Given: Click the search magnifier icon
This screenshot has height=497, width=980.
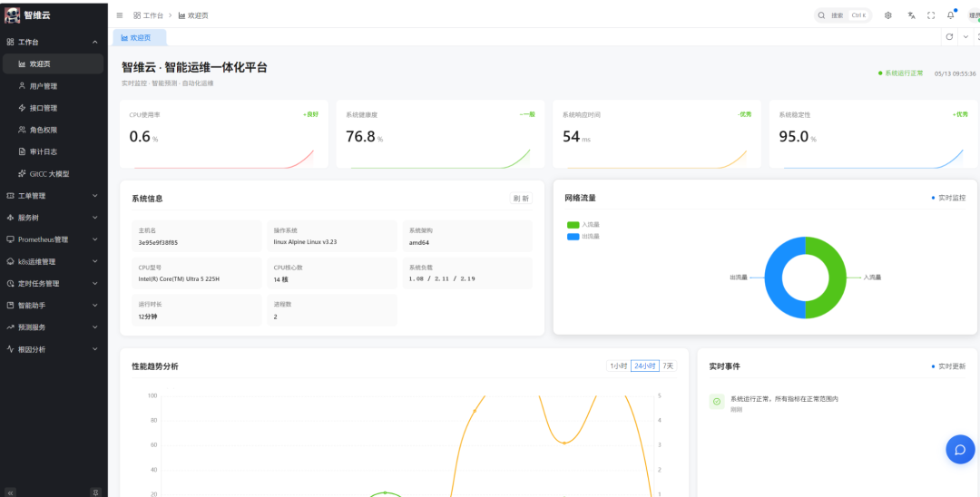Looking at the screenshot, I should coord(822,15).
